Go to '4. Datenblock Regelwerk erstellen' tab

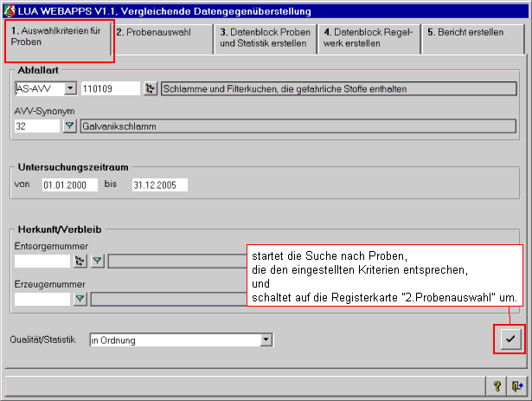pos(369,38)
